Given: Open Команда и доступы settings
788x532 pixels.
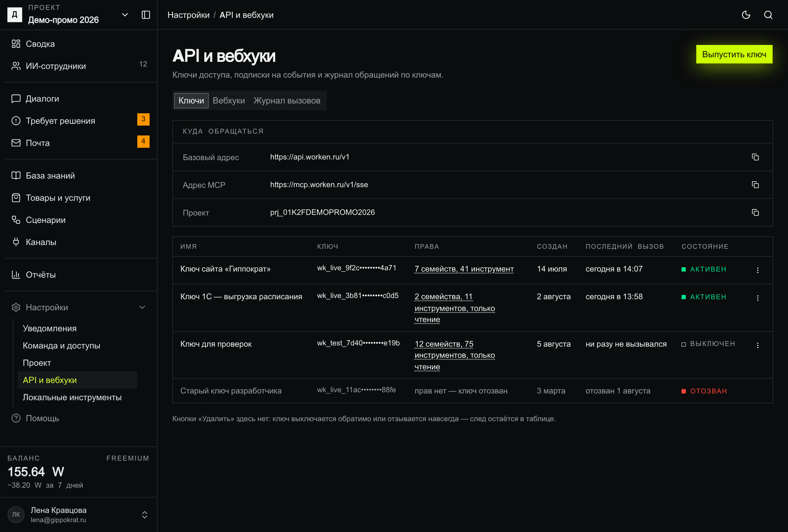Looking at the screenshot, I should coord(77,346).
